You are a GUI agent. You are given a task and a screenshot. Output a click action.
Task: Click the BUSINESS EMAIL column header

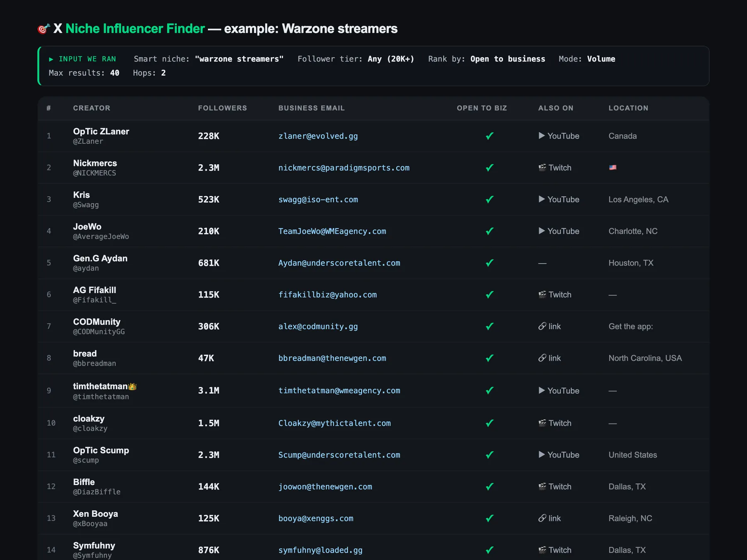click(x=312, y=108)
